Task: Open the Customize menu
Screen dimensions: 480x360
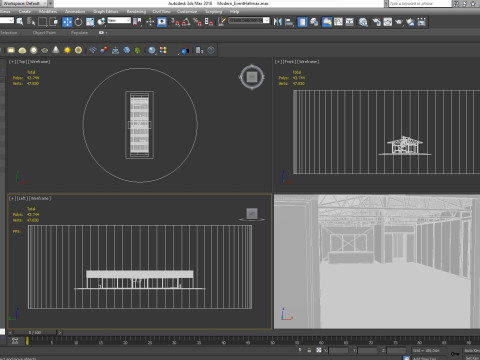Action: coord(187,11)
